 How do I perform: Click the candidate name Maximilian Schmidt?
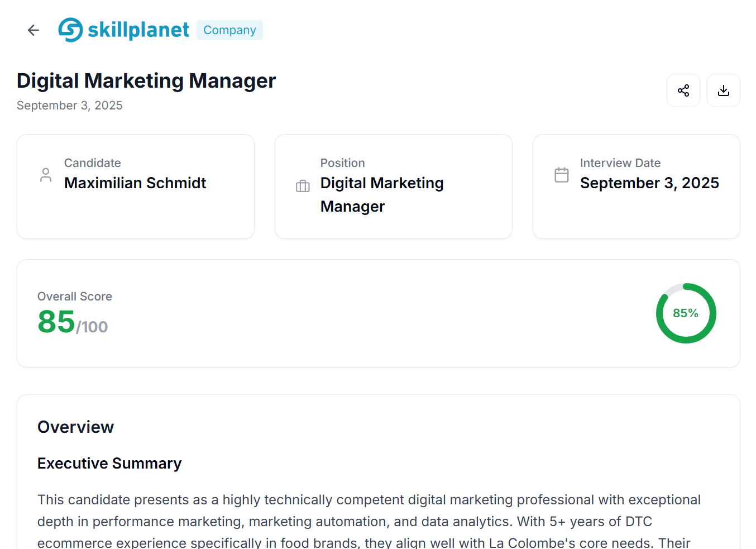click(135, 183)
